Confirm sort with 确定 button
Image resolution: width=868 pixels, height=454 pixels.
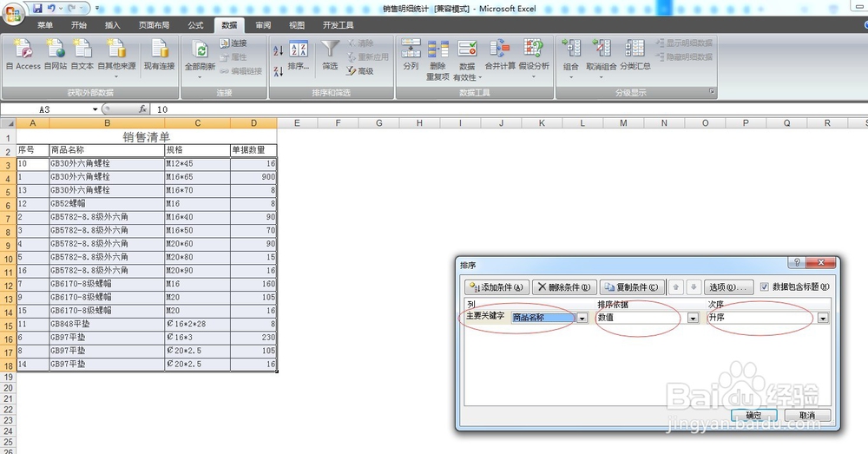(753, 415)
